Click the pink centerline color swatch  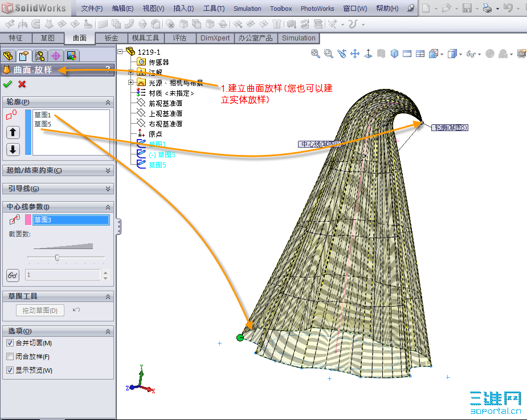[x=28, y=219]
